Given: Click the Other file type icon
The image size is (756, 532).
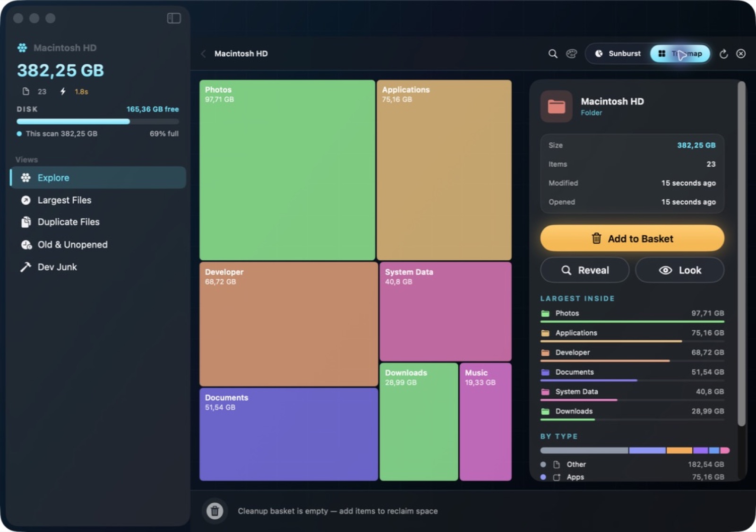Looking at the screenshot, I should (x=557, y=464).
